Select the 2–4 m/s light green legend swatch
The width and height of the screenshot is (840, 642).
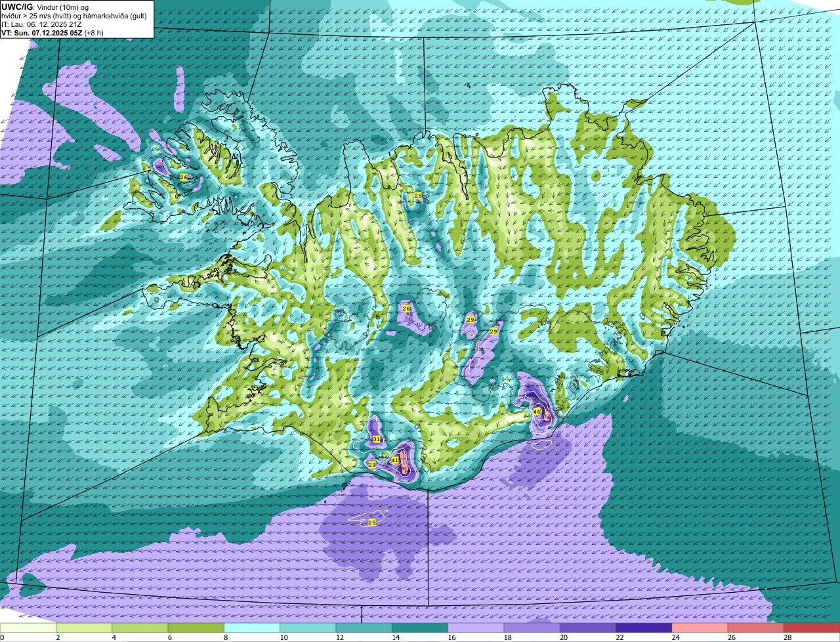pos(84,628)
